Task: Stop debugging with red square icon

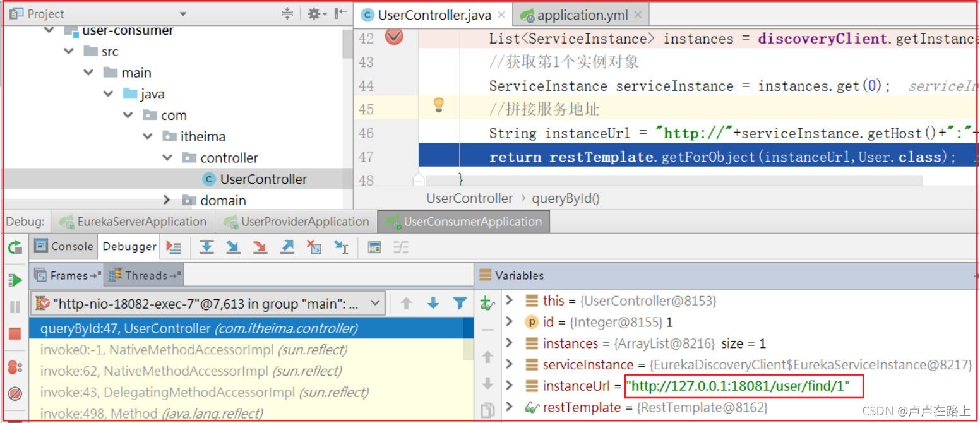Action: (15, 334)
